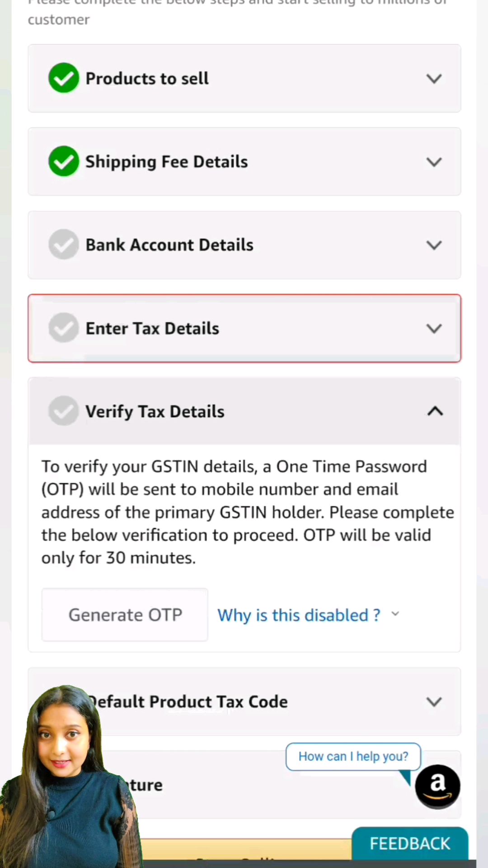Screen dimensions: 488x868
Task: Click the grey check icon for Enter Tax Details
Action: [x=64, y=328]
